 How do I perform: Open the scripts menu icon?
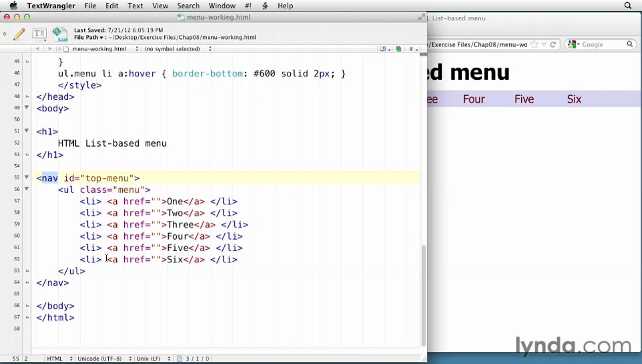(x=265, y=6)
